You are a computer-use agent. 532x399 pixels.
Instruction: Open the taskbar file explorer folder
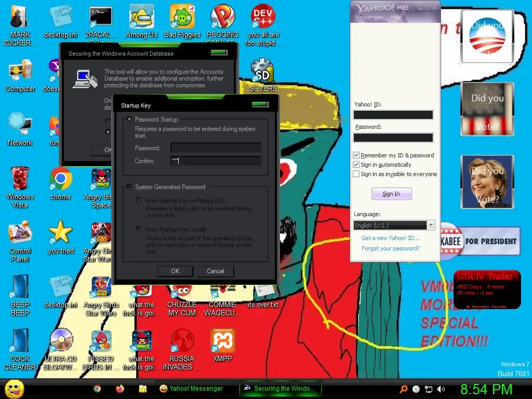point(143,389)
